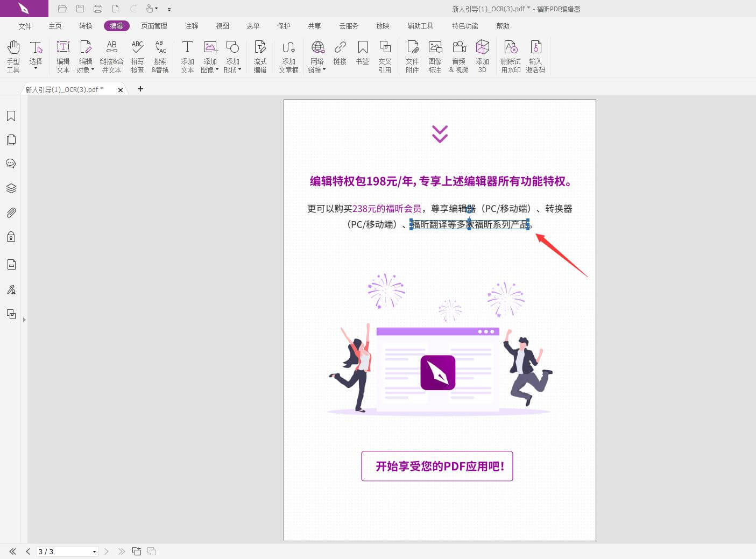Expand the left navigation pane arrow
Viewport: 756px width, 559px height.
pos(24,320)
